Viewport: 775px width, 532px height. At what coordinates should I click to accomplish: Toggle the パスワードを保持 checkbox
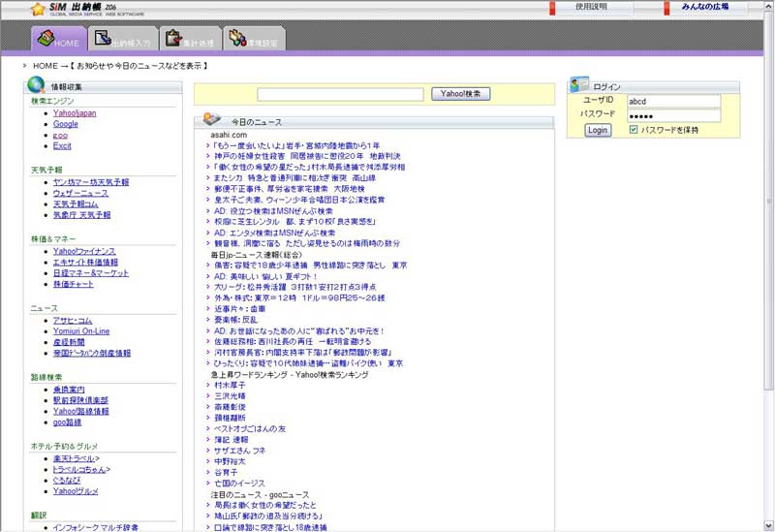pyautogui.click(x=634, y=130)
